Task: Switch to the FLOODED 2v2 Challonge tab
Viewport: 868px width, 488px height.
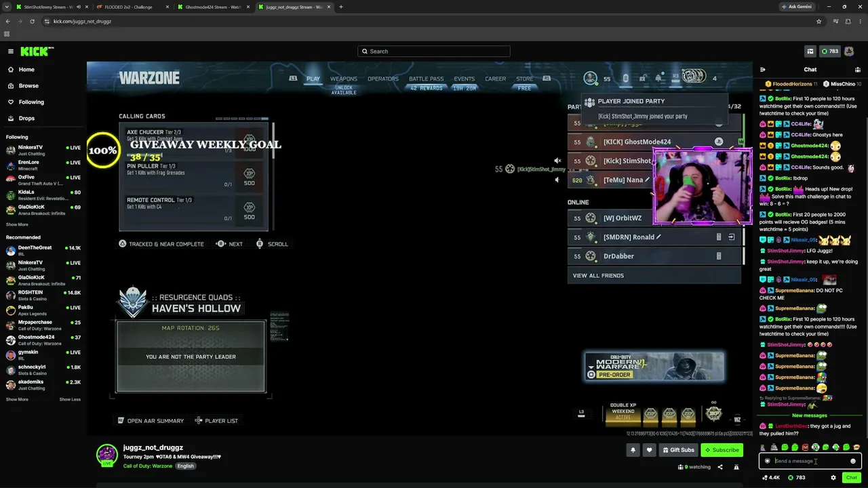Action: [x=129, y=7]
